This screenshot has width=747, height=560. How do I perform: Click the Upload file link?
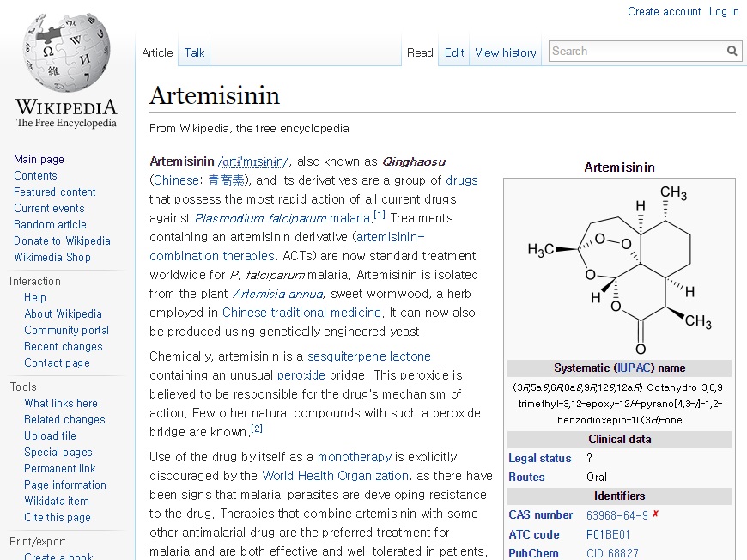(50, 435)
